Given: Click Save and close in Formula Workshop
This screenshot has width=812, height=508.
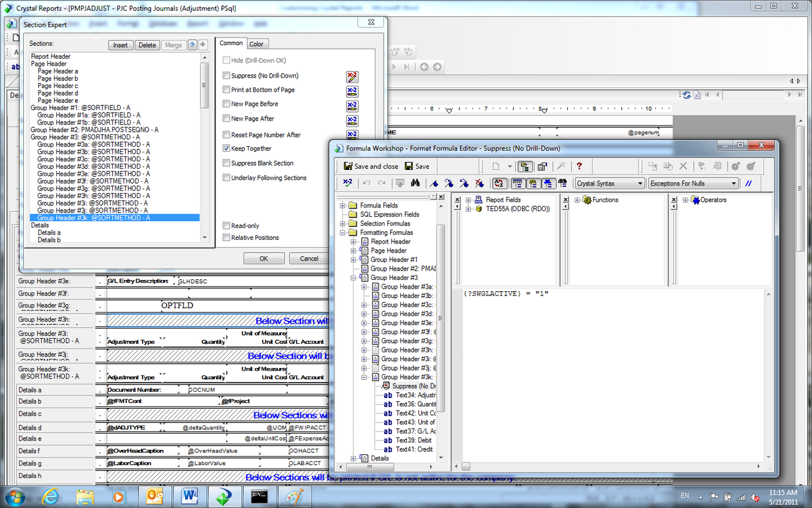Looking at the screenshot, I should coord(371,166).
